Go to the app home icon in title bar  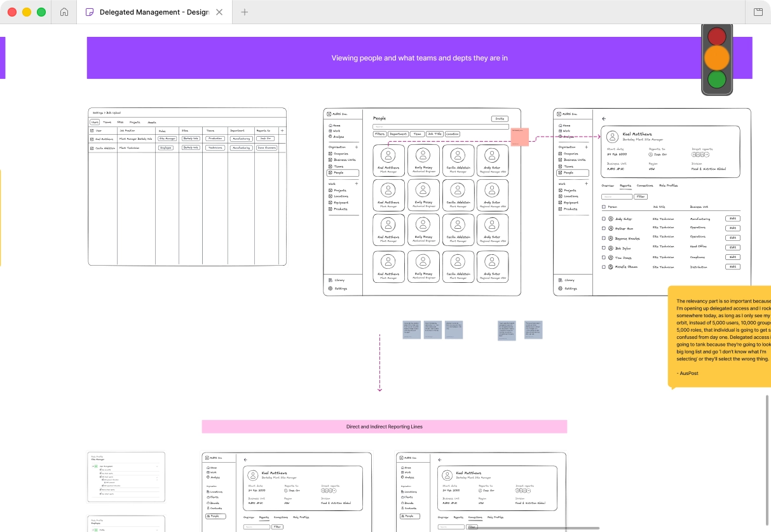(64, 12)
